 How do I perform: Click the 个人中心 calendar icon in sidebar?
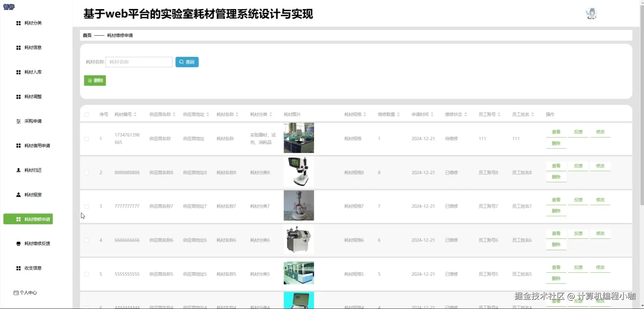[16, 293]
